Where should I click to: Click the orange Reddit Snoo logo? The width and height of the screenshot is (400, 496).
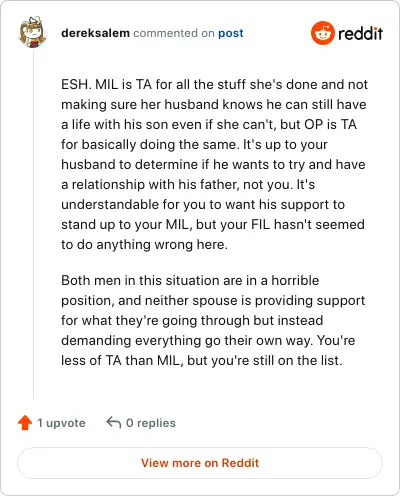(322, 33)
